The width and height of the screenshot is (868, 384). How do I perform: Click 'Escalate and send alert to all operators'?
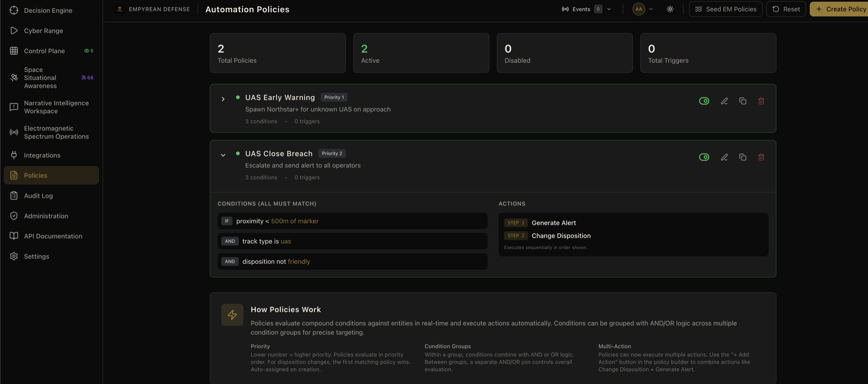[x=303, y=165]
